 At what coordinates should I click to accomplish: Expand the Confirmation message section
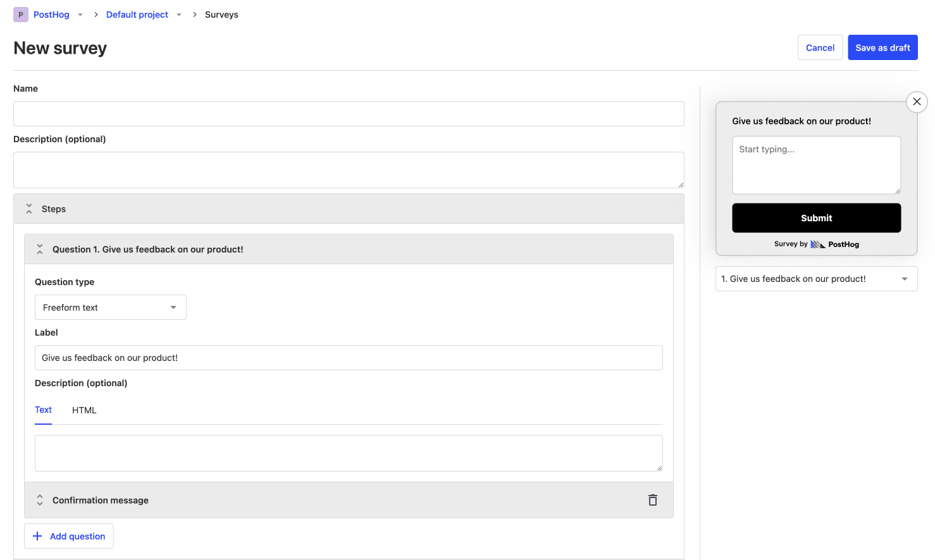pyautogui.click(x=40, y=500)
